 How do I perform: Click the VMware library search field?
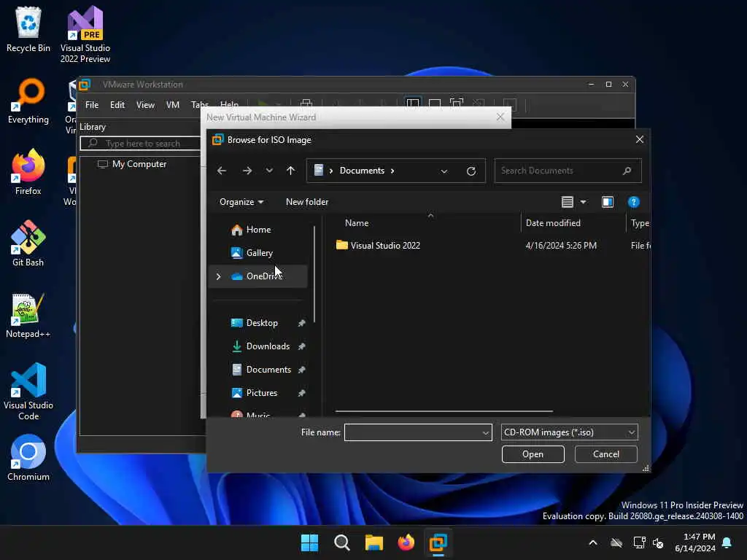(x=141, y=144)
